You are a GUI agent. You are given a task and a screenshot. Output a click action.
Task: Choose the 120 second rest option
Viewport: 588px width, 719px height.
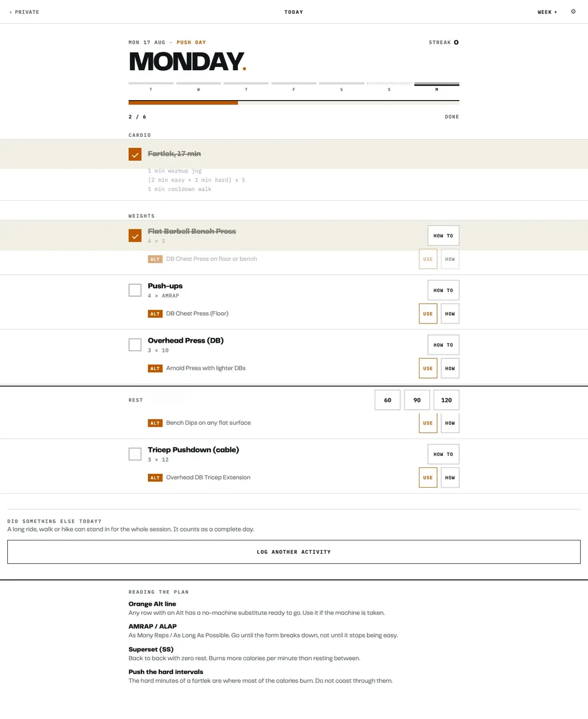tap(447, 400)
